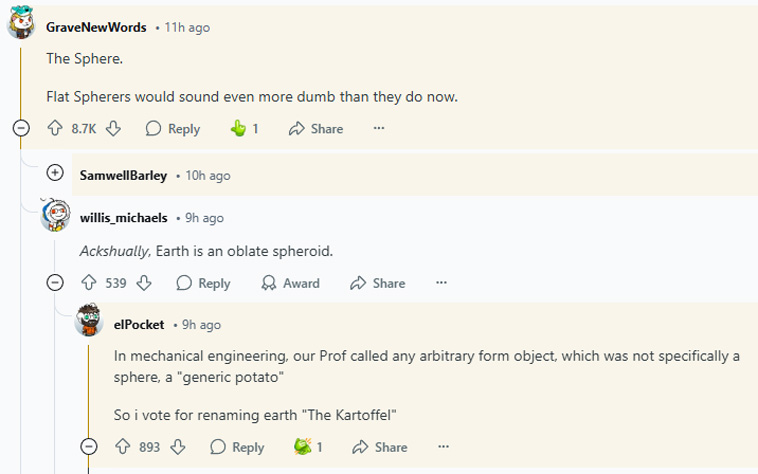Upvote GraveNewWords' comment
The width and height of the screenshot is (758, 474).
pos(55,128)
